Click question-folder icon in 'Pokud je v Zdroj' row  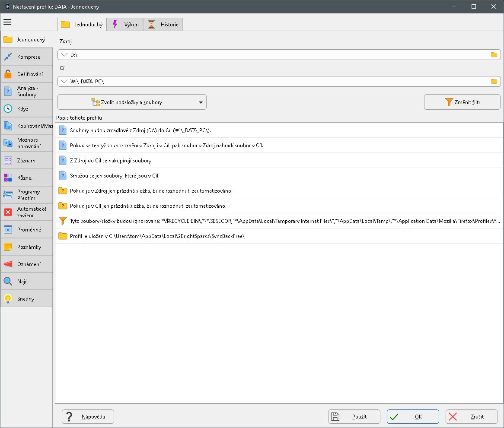[x=63, y=191]
